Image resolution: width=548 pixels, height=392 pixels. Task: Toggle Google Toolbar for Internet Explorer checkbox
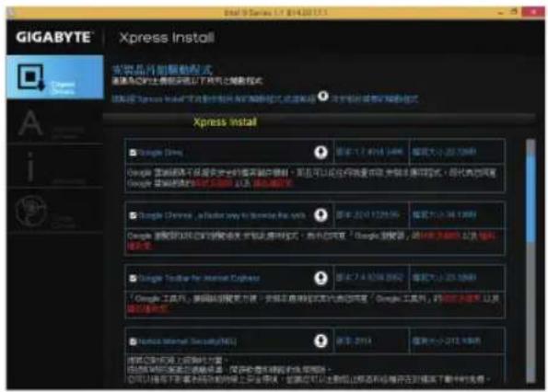click(x=133, y=278)
